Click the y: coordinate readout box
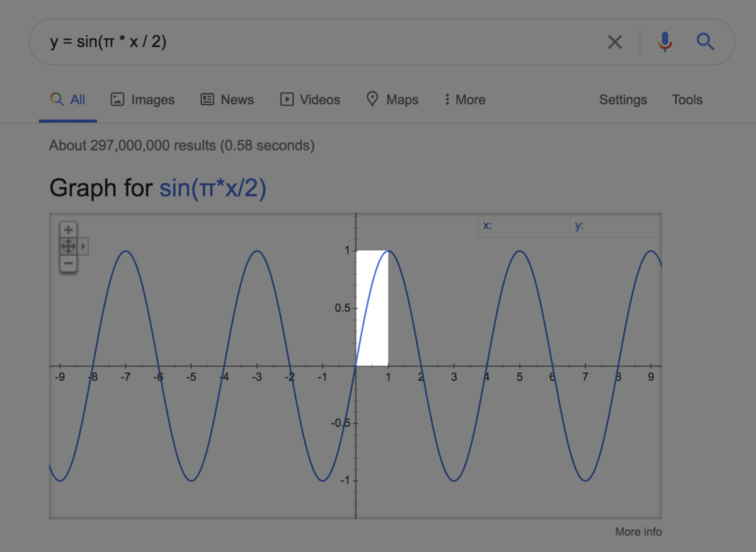756x552 pixels. coord(615,226)
